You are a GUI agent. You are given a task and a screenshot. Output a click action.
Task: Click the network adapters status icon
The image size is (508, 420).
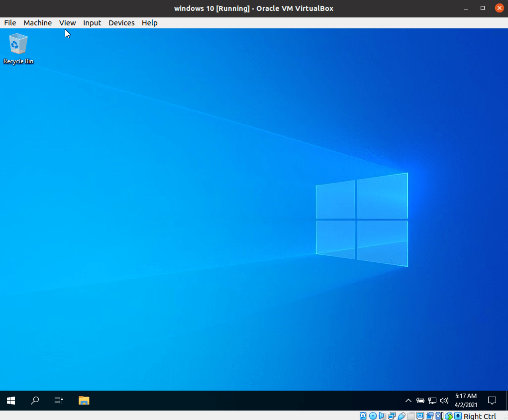392,416
